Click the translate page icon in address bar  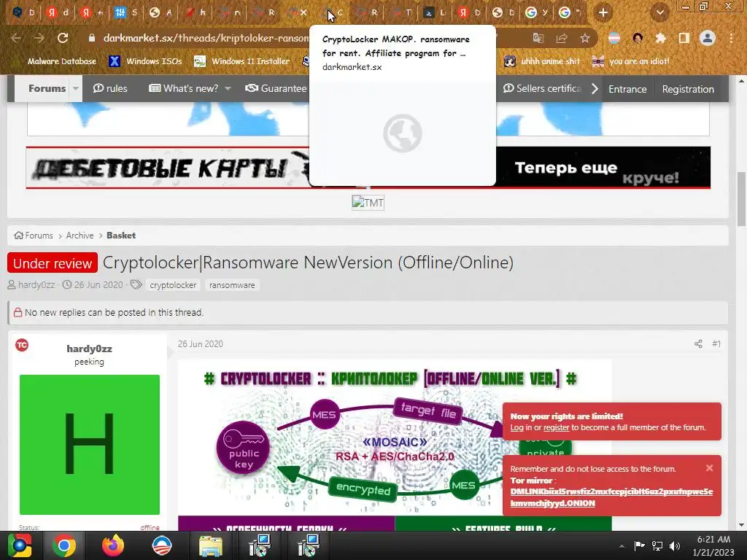coord(538,38)
